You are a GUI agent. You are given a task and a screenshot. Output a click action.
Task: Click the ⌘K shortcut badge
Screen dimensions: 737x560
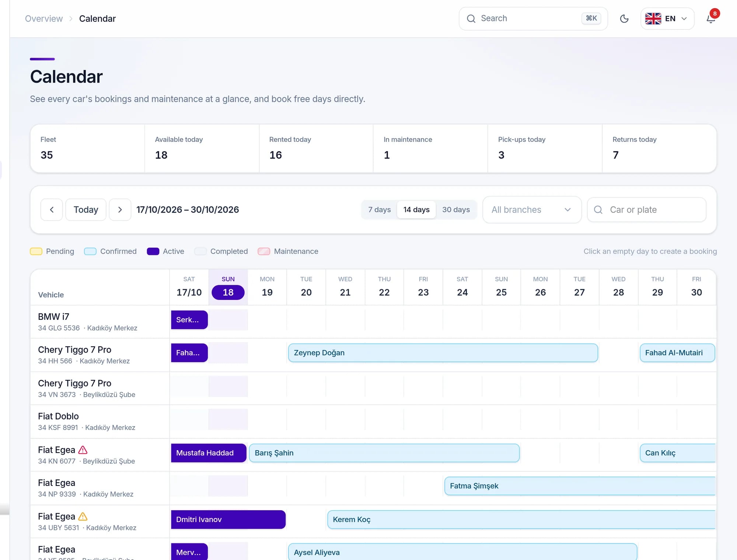point(591,18)
